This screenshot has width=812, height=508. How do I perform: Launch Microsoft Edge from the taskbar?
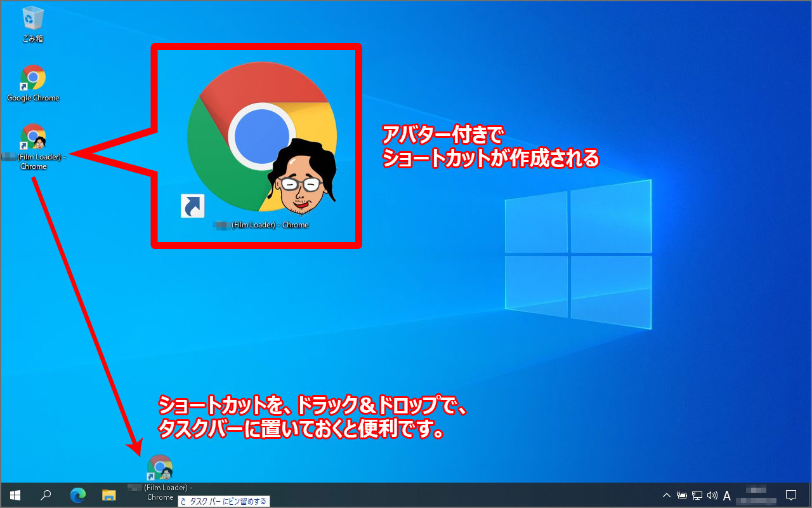77,495
